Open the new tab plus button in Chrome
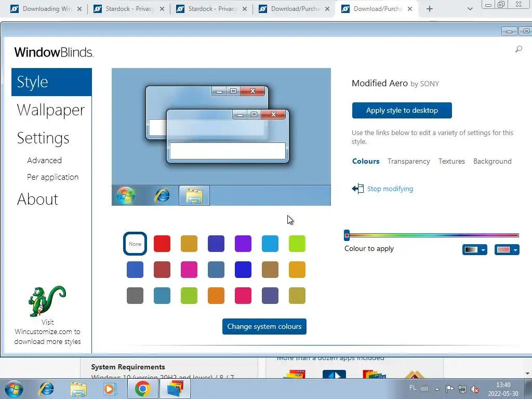The height and width of the screenshot is (399, 532). point(430,9)
